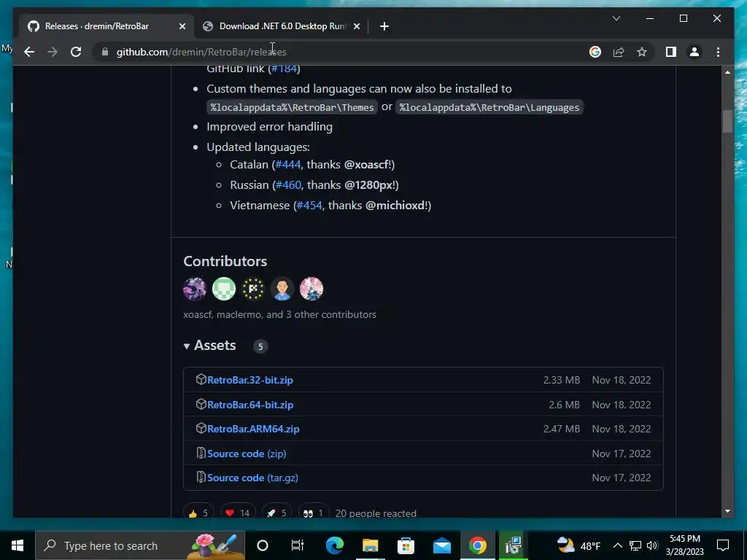Reload the GitHub releases page

[x=76, y=52]
